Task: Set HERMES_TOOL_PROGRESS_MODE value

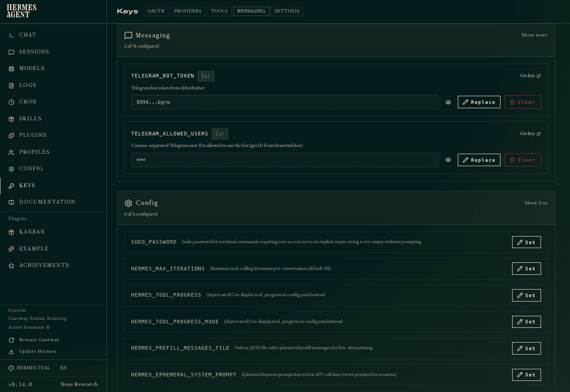Action: coord(526,322)
